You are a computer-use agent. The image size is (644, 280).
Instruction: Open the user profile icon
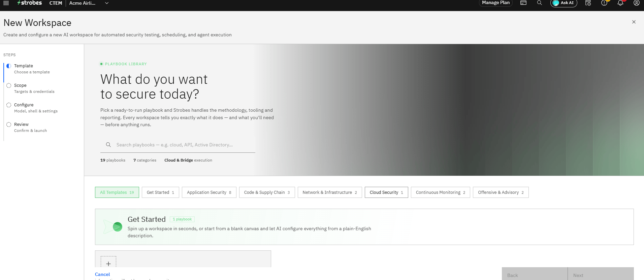point(636,3)
